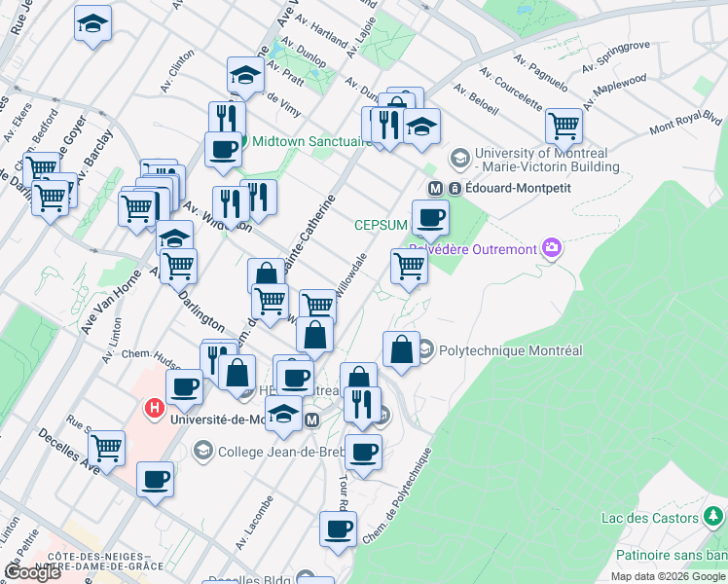Click the Lac des Castors park pin
The image size is (728, 584).
coord(712,517)
